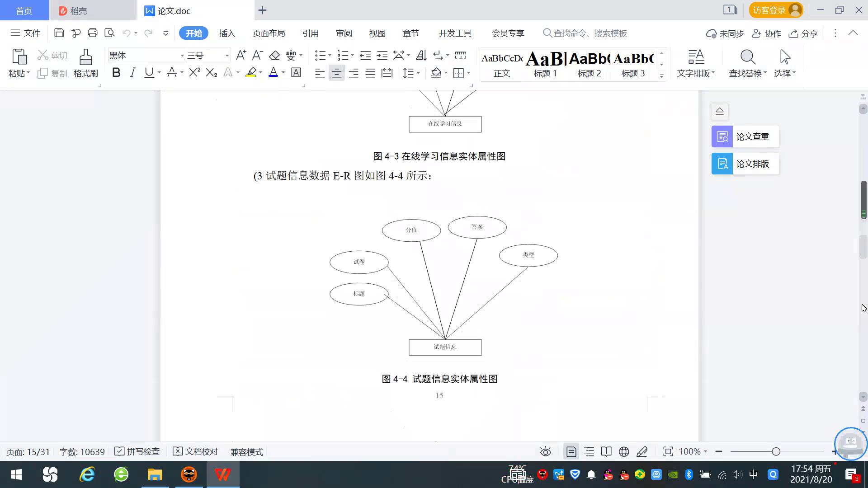868x488 pixels.
Task: Open the font name dropdown
Action: point(182,55)
